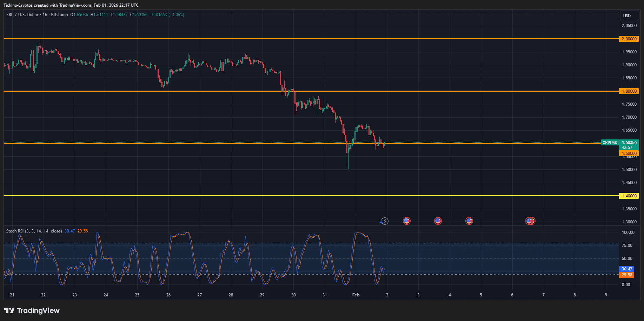644x321 pixels.
Task: Click the lightning bolt event icon on the chart
Action: (x=385, y=221)
